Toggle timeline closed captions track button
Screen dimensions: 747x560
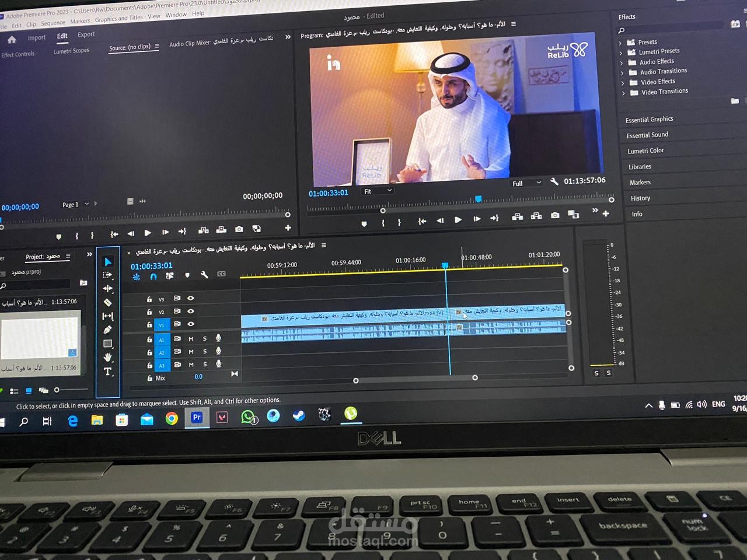(x=222, y=274)
